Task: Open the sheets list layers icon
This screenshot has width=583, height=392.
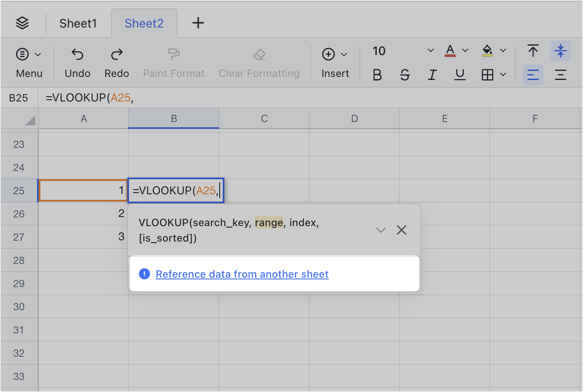Action: point(22,23)
